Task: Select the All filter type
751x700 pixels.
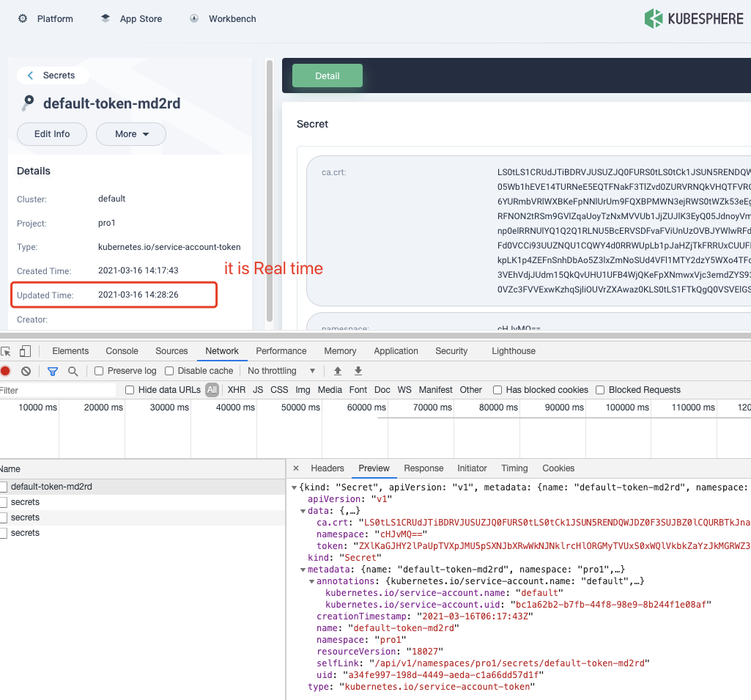Action: (x=212, y=390)
